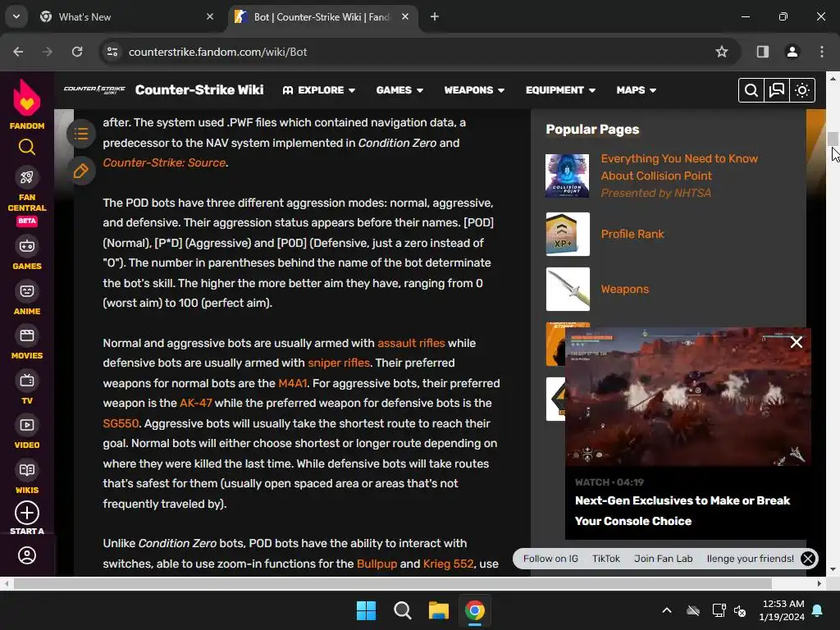Expand the Equipment dropdown menu
This screenshot has width=840, height=630.
coord(560,90)
